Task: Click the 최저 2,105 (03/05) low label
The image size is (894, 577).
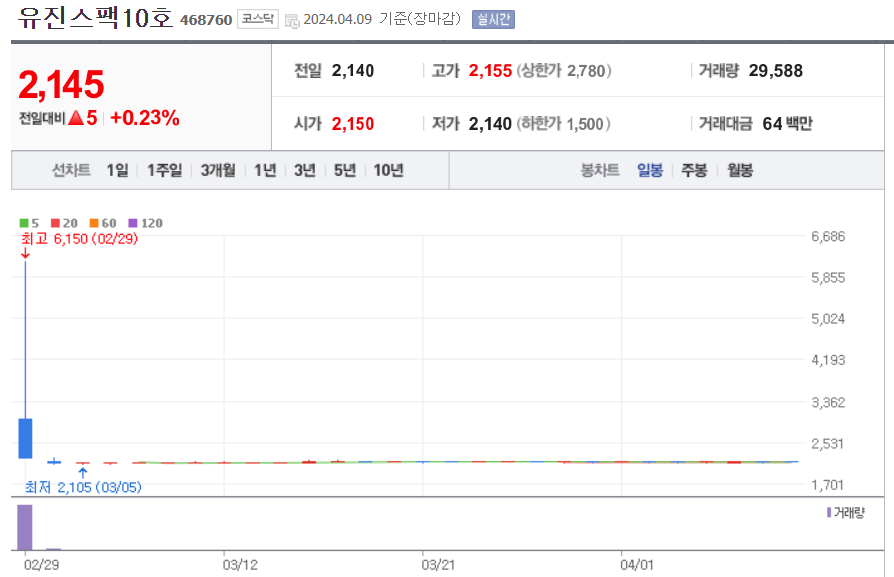Action: (x=83, y=487)
